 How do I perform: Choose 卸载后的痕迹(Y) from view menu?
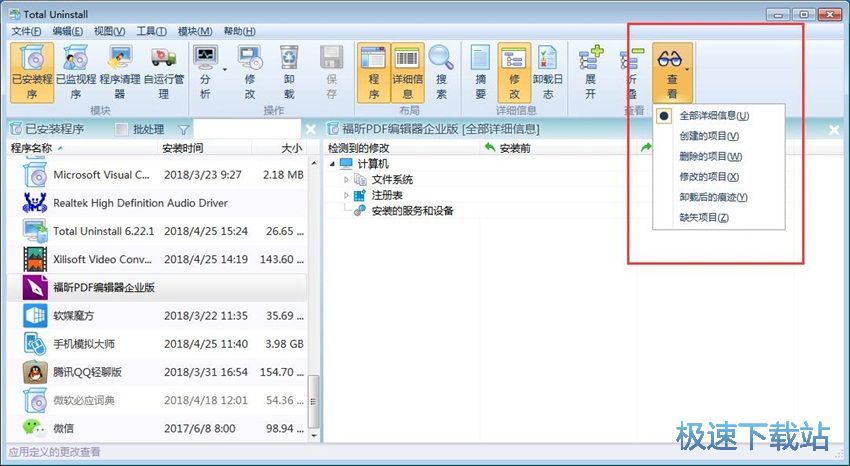(x=719, y=197)
